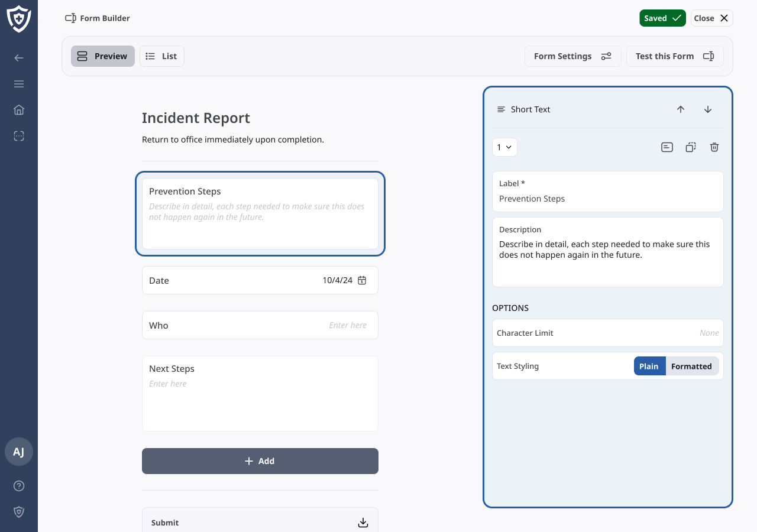Click the Submit button row
Image resolution: width=757 pixels, height=532 pixels.
point(260,520)
